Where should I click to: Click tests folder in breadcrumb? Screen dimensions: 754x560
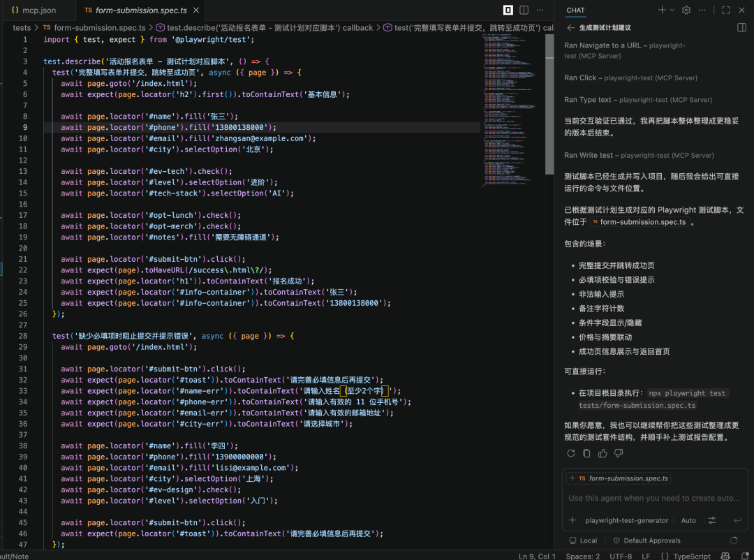(22, 28)
